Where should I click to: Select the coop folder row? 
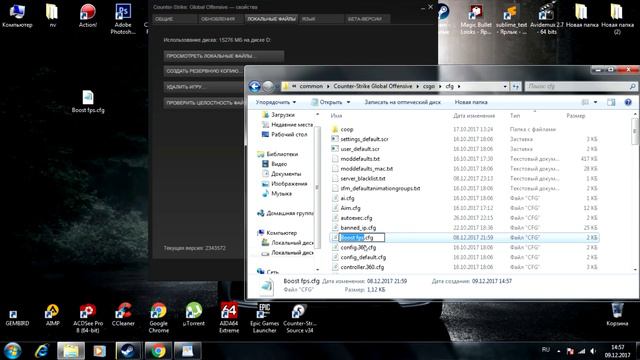click(x=464, y=129)
